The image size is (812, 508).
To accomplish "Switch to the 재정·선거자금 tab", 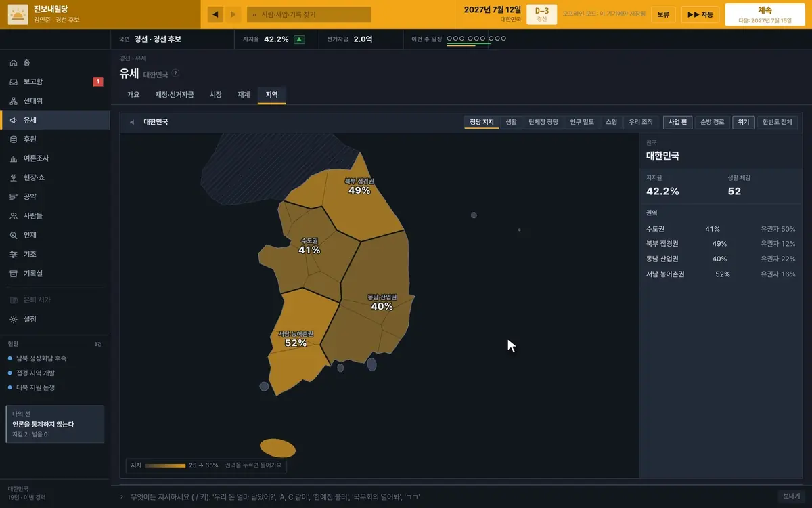I will point(175,95).
